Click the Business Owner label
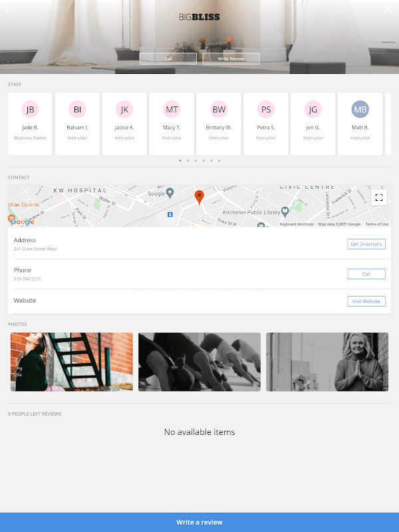The height and width of the screenshot is (532, 399). (x=30, y=138)
